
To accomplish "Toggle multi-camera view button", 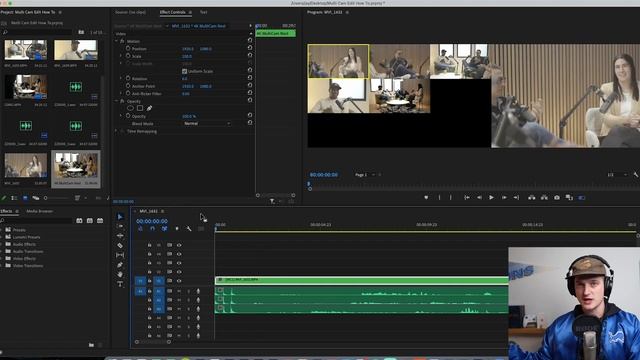I will point(582,198).
